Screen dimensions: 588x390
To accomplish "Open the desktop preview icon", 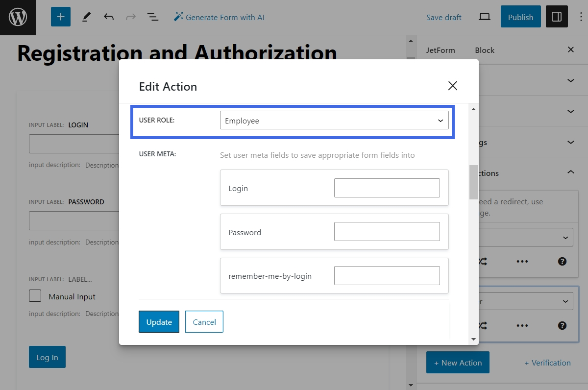I will (484, 16).
